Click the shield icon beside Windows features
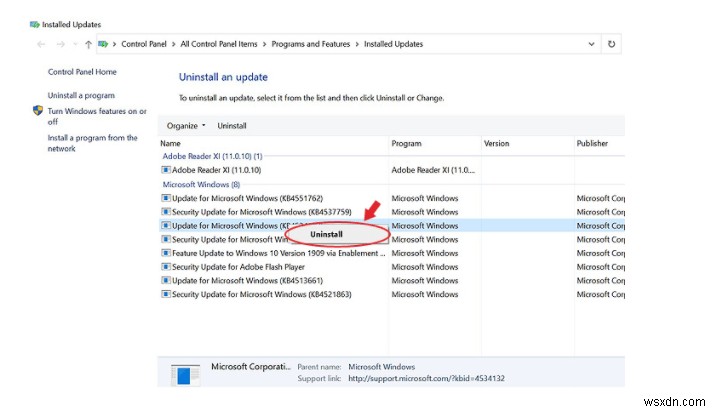 coord(38,110)
